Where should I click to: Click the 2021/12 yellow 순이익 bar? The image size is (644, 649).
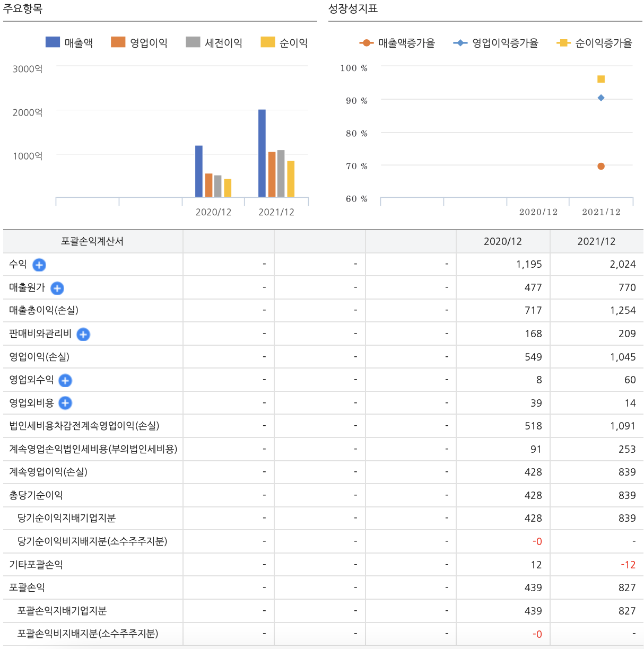tap(291, 179)
